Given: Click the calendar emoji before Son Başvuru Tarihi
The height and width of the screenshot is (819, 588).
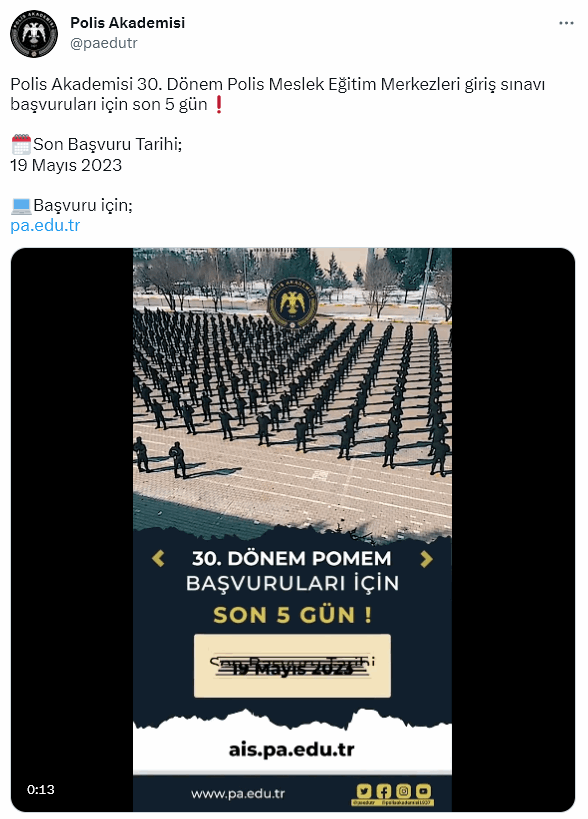Looking at the screenshot, I should tap(21, 144).
